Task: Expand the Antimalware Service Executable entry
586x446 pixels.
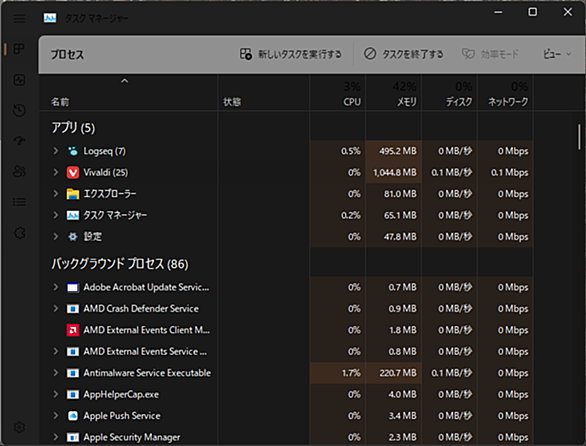Action: 56,373
